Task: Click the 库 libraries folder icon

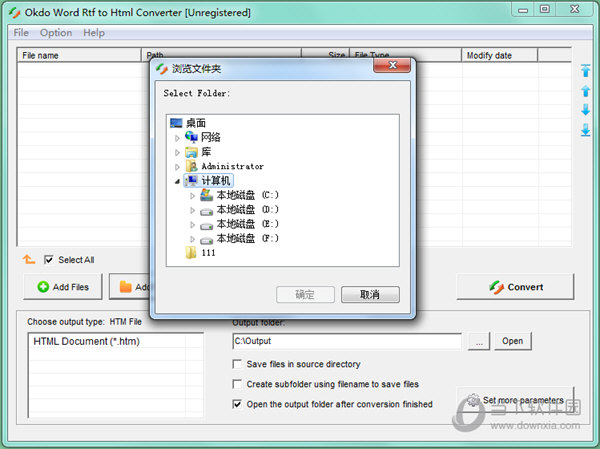Action: (x=191, y=152)
